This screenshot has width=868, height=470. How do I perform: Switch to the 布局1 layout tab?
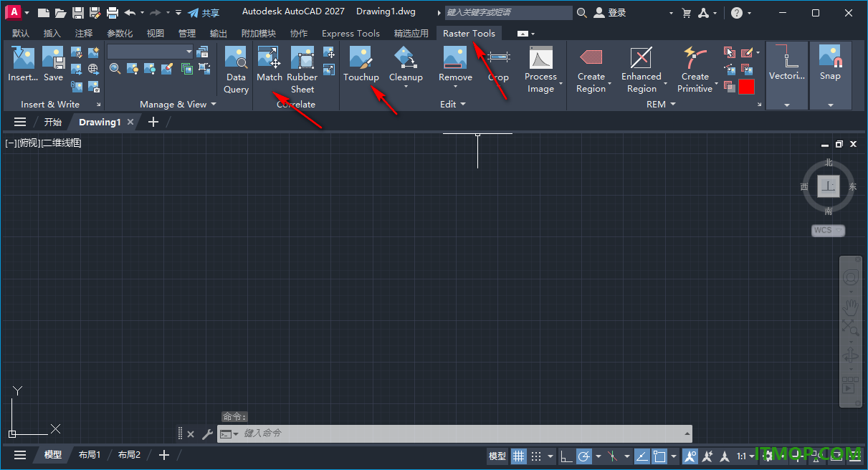[90, 455]
